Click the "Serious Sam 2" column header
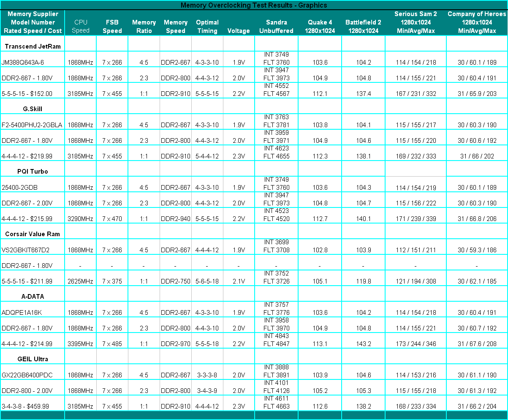508x420 pixels. [416, 22]
